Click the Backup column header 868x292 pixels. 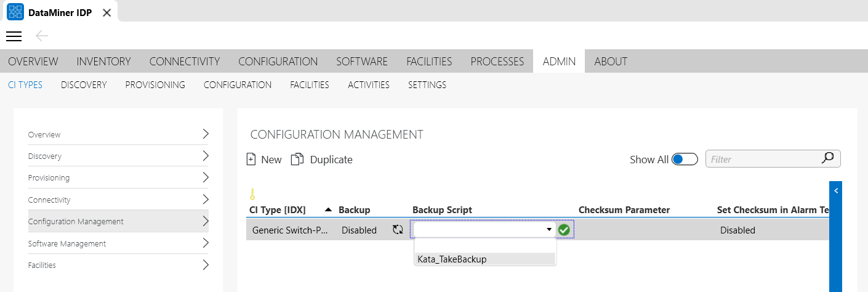click(355, 209)
